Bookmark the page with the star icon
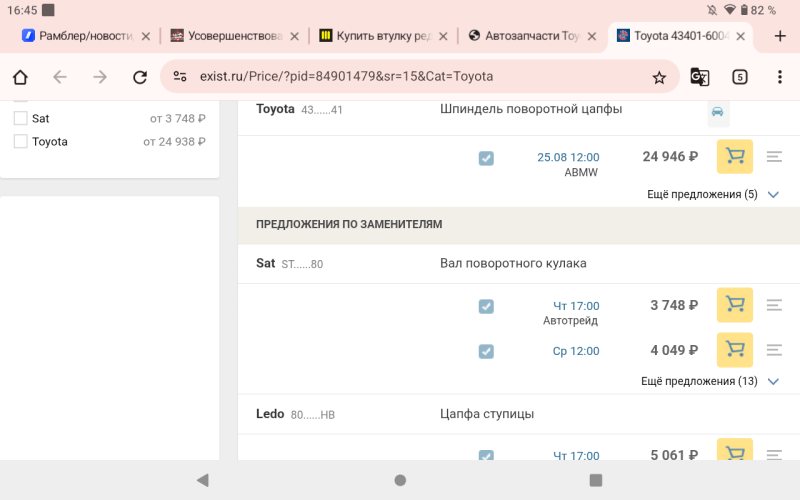The image size is (800, 500). coord(659,78)
